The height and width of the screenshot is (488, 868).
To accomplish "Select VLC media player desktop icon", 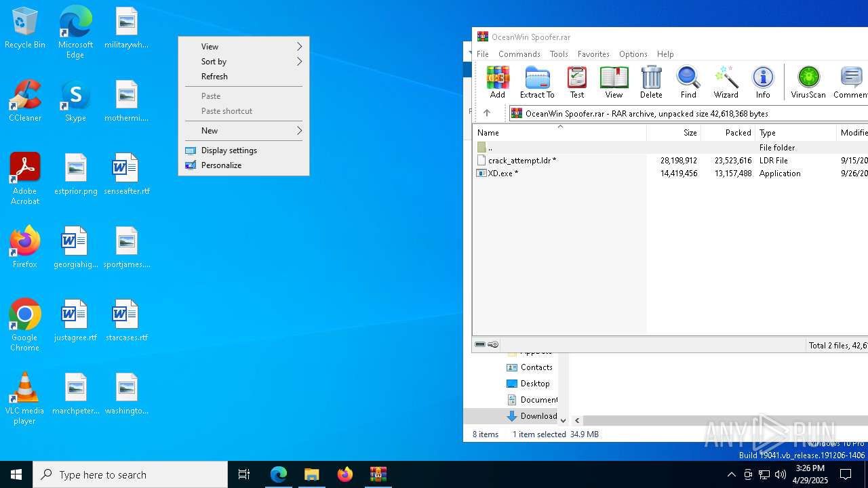I will click(x=25, y=399).
